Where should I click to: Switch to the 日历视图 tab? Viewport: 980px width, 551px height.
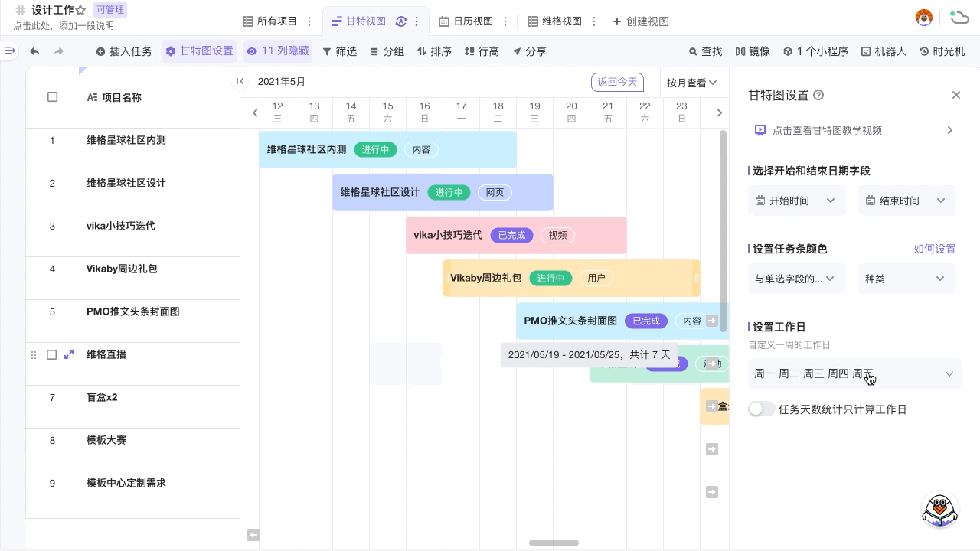465,21
